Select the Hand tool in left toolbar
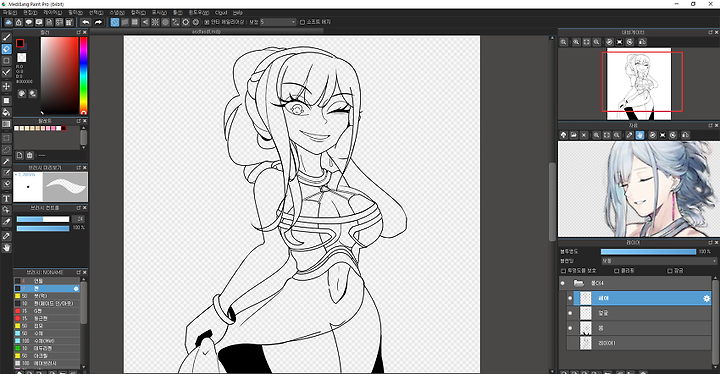This screenshot has width=720, height=374. pyautogui.click(x=6, y=248)
